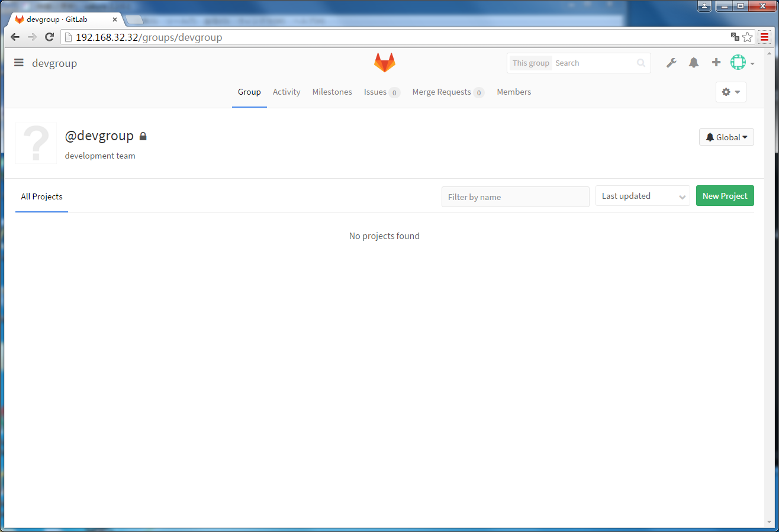The height and width of the screenshot is (532, 779).
Task: Click the private group lock icon
Action: [x=143, y=137]
